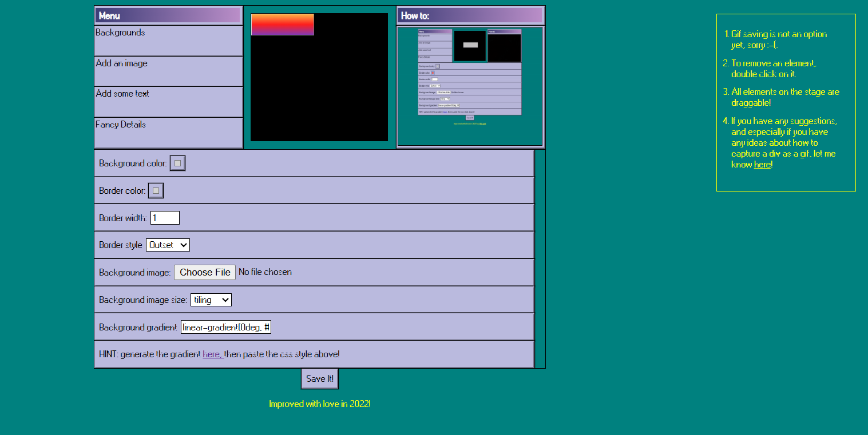Click the Menu panel header
868x435 pixels.
point(168,15)
